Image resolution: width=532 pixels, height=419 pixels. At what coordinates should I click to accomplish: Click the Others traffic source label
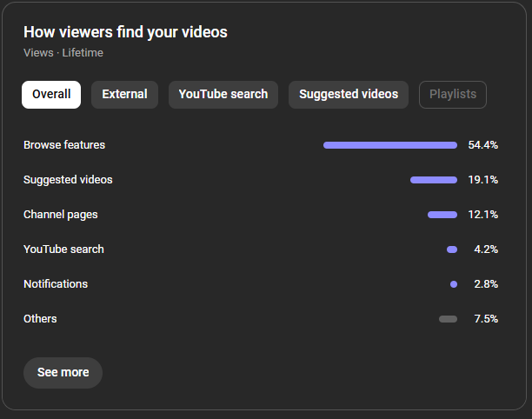pos(40,319)
